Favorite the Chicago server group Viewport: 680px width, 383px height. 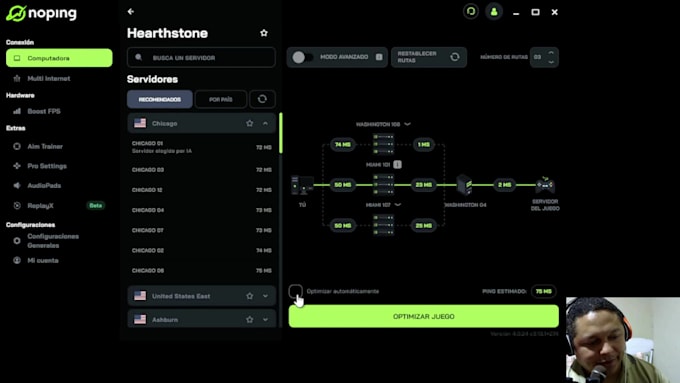tap(249, 123)
